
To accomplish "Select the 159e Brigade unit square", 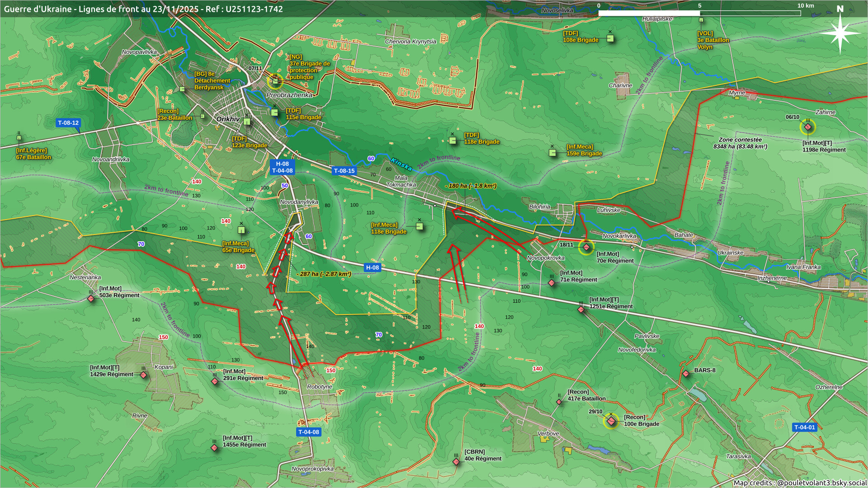I will click(552, 153).
